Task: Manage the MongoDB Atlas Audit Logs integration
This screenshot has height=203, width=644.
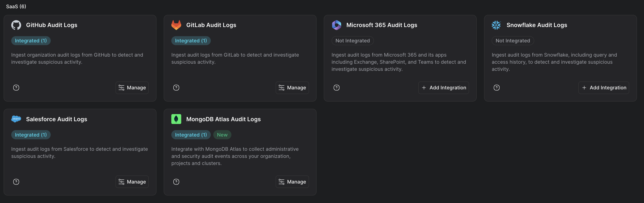Action: point(292,182)
